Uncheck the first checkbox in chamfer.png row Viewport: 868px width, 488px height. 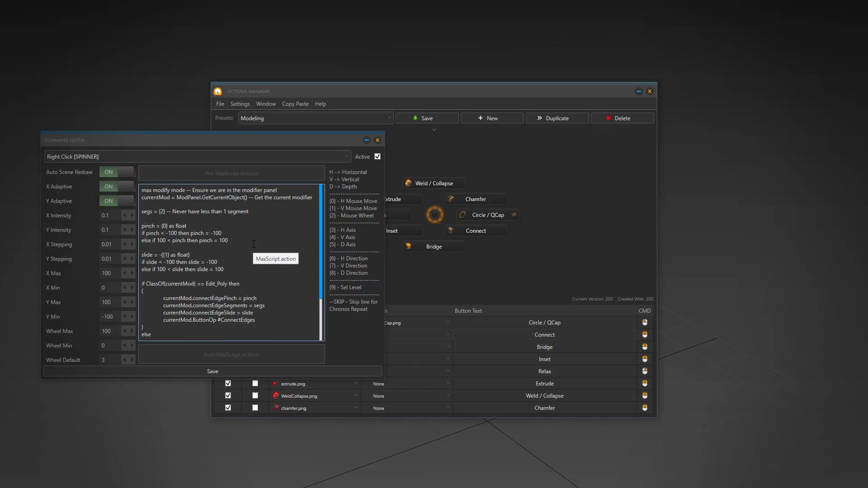click(x=228, y=408)
